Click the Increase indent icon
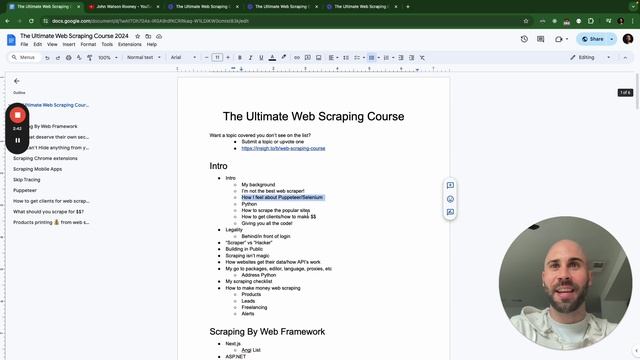The width and height of the screenshot is (640, 360). coord(411,58)
